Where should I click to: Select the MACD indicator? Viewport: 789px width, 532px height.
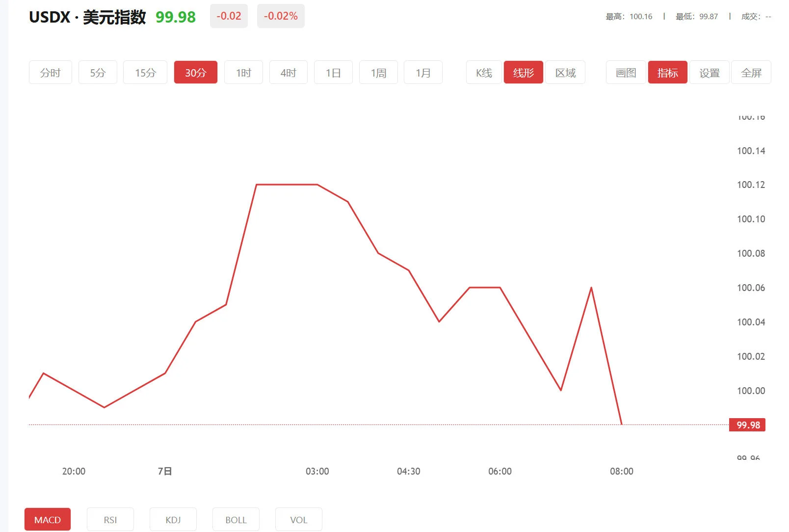[48, 519]
